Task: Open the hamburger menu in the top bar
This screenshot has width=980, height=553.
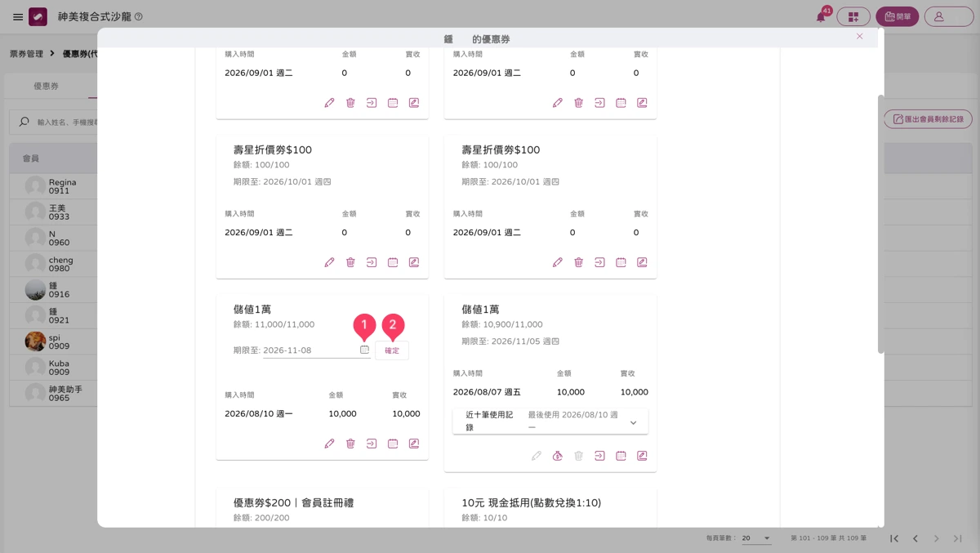Action: (18, 17)
